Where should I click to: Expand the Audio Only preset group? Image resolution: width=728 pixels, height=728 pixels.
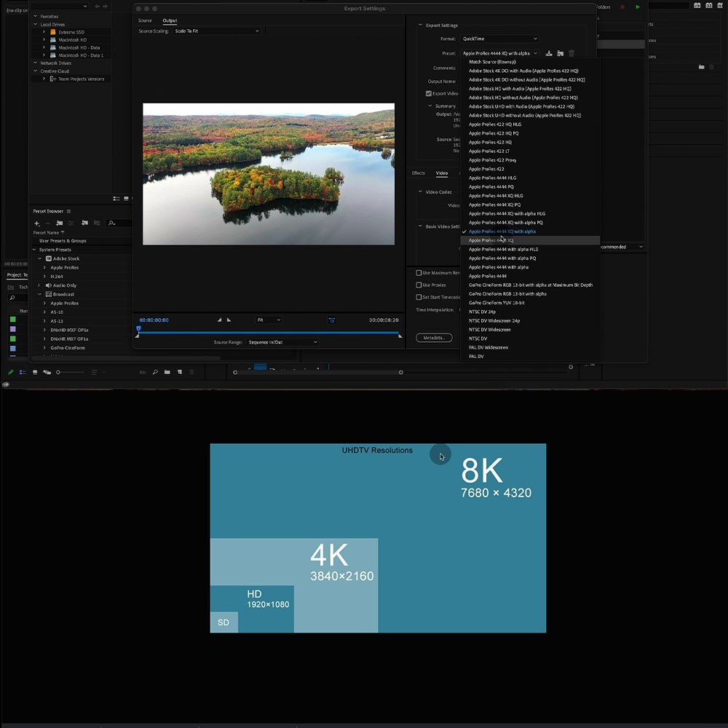click(39, 285)
